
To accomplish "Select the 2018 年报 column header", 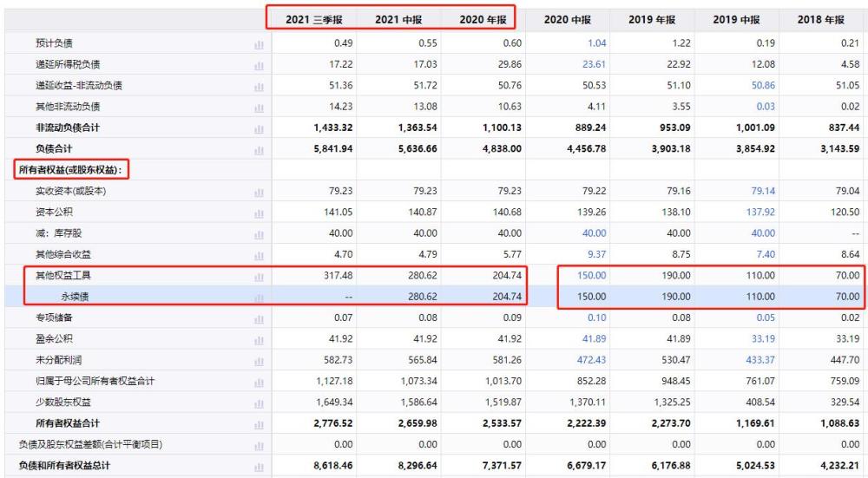I will click(x=822, y=19).
